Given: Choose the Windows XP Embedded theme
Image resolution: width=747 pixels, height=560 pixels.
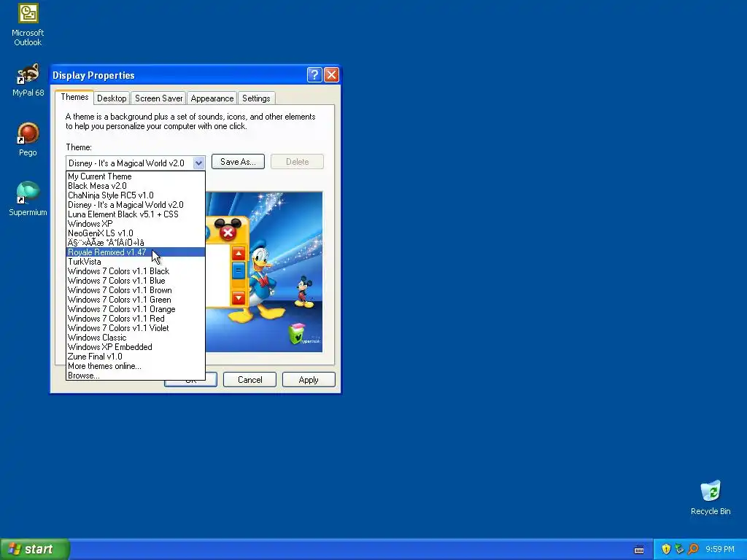Looking at the screenshot, I should pos(135,347).
